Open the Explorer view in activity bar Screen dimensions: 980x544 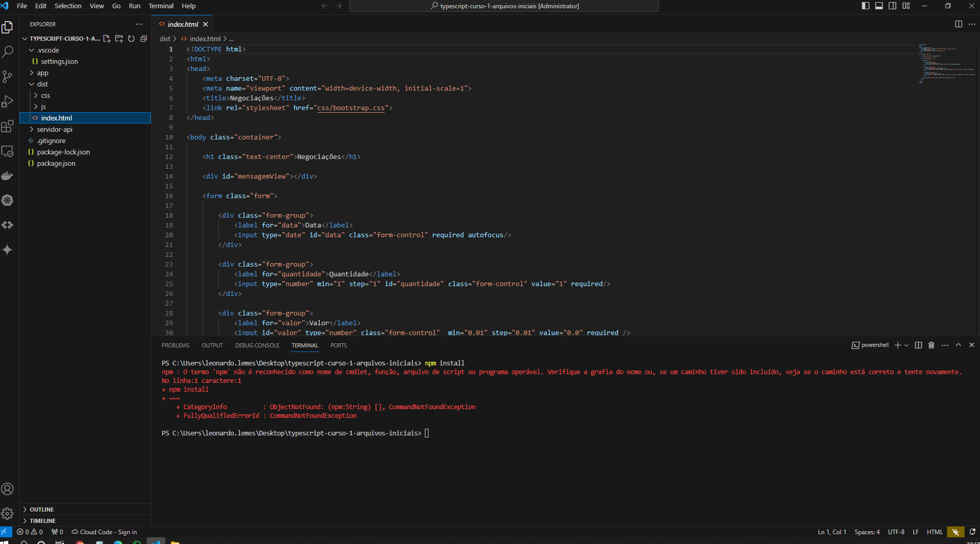(8, 27)
